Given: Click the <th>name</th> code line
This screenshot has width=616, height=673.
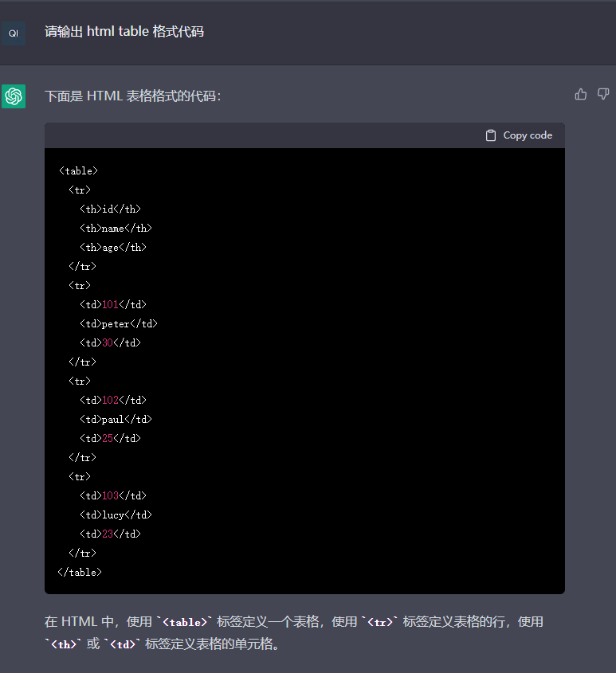Looking at the screenshot, I should click(116, 229).
